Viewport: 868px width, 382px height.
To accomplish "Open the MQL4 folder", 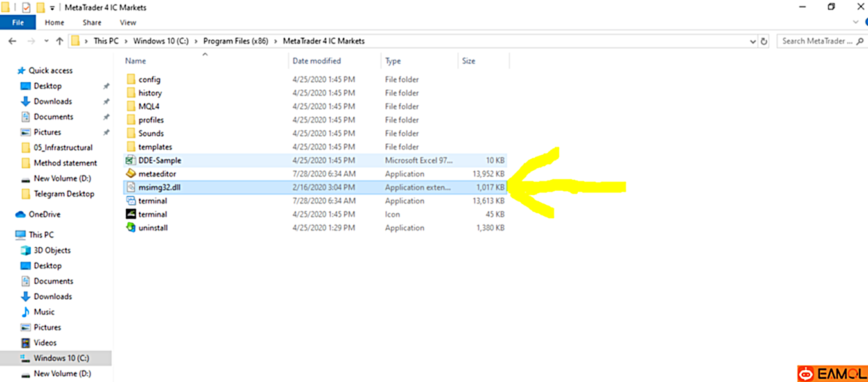I will coord(149,107).
